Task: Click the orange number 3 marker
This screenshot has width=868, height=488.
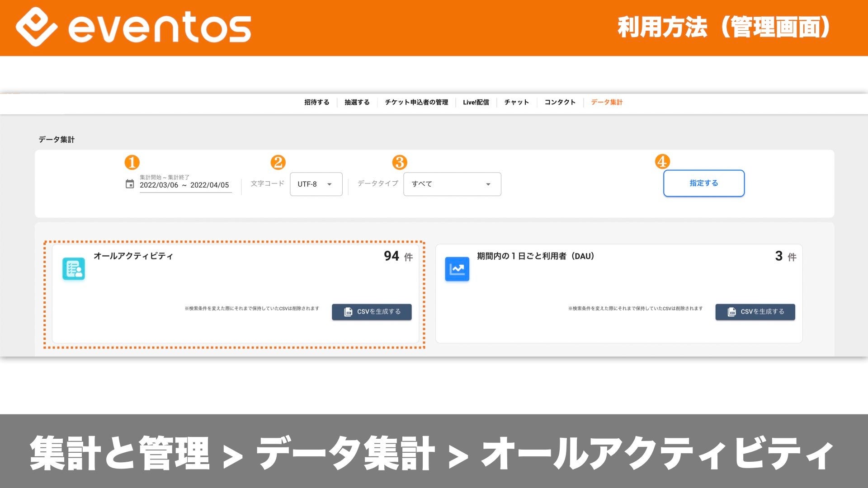Action: (400, 162)
